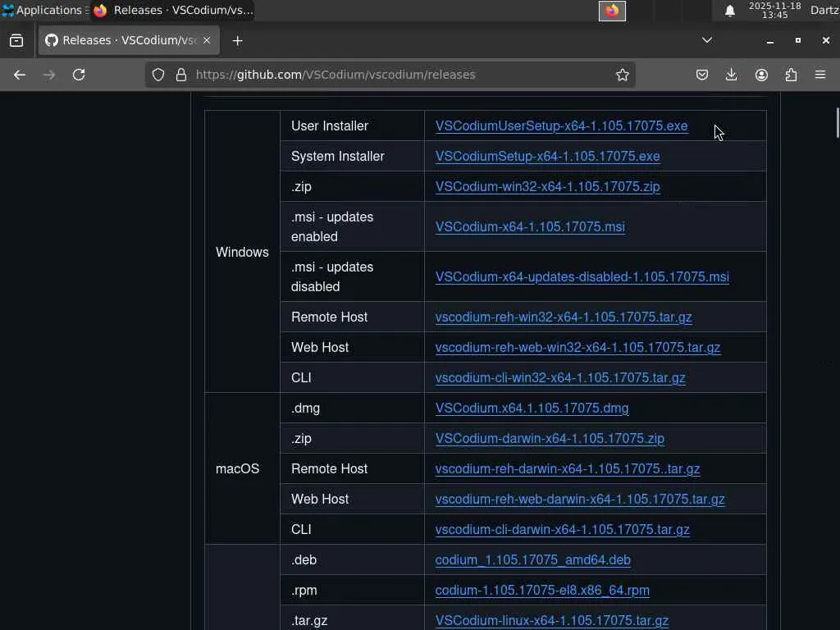Download vscodium-cli-darwin-x64 tar.gz
840x630 pixels.
(x=562, y=530)
